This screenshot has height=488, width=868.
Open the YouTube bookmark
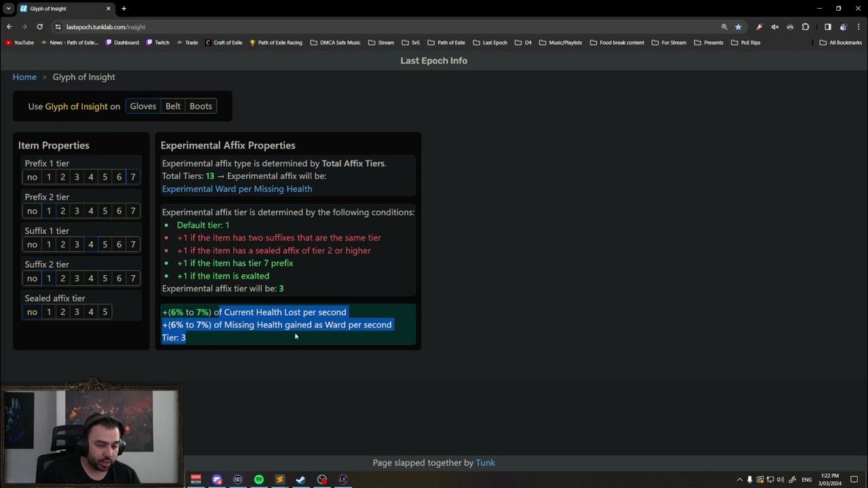(20, 43)
